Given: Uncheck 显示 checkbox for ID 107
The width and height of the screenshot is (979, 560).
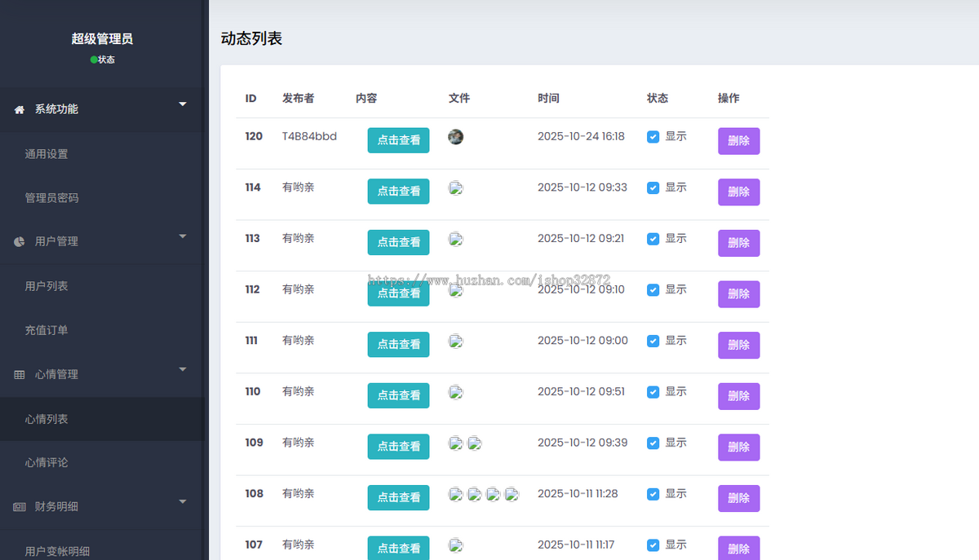Looking at the screenshot, I should pyautogui.click(x=653, y=545).
